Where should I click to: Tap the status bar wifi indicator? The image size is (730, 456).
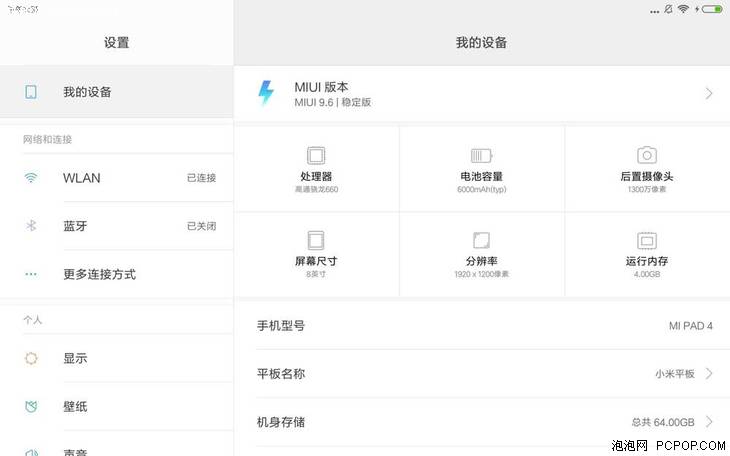click(683, 9)
